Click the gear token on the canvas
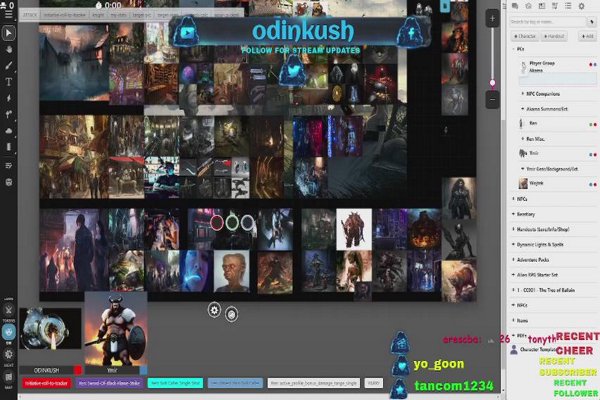The image size is (600, 400). [x=214, y=310]
